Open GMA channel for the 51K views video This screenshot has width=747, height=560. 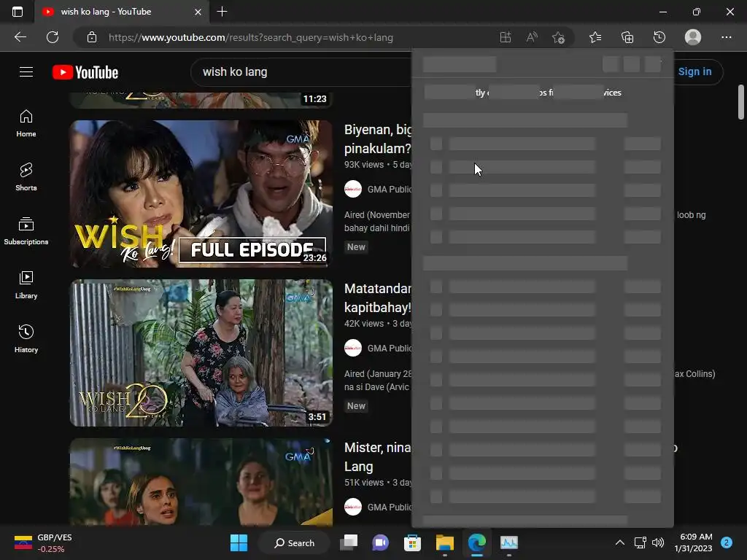pos(390,507)
